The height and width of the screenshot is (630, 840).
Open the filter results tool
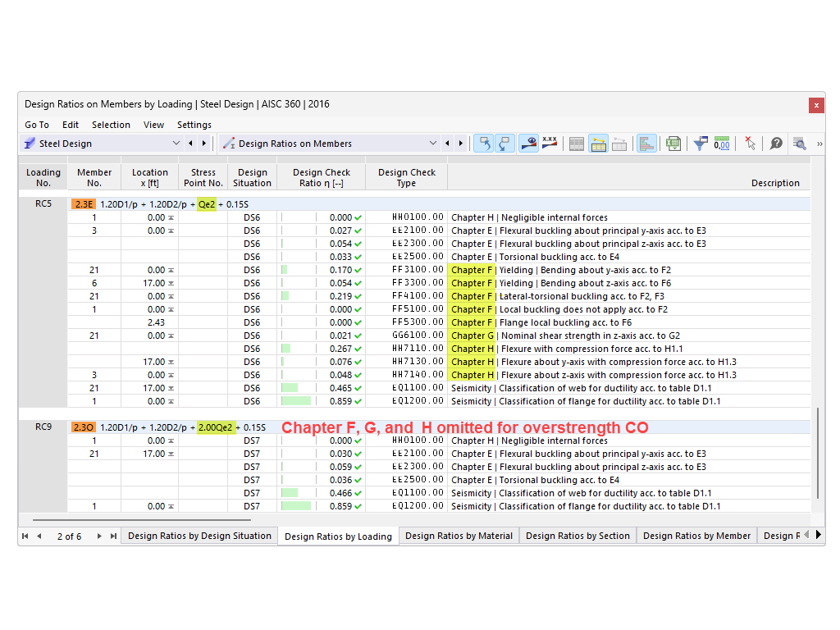click(x=699, y=143)
